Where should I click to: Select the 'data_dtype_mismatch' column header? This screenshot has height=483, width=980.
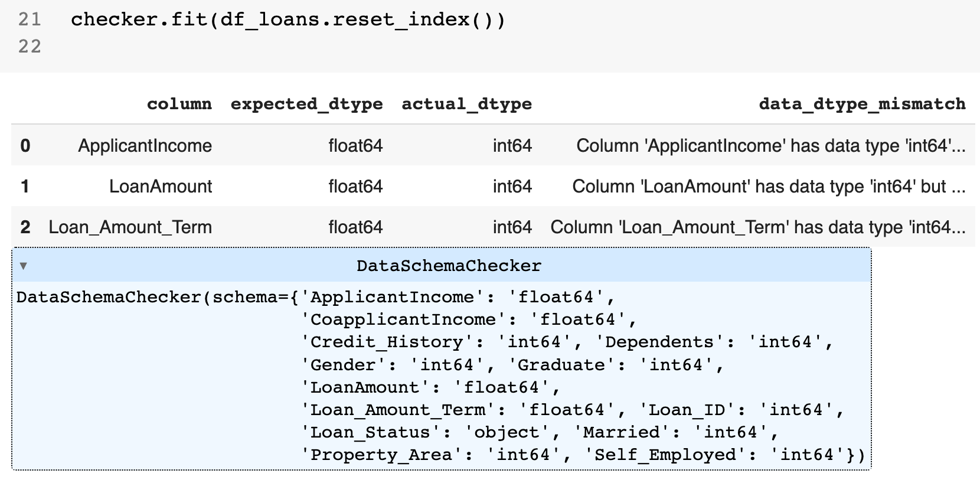pyautogui.click(x=862, y=104)
